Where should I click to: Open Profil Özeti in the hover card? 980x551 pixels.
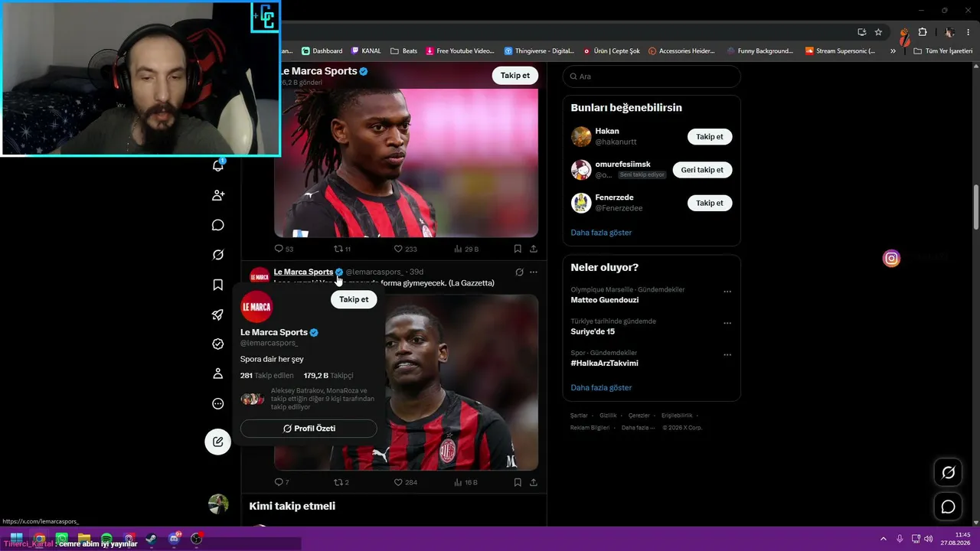pyautogui.click(x=309, y=429)
